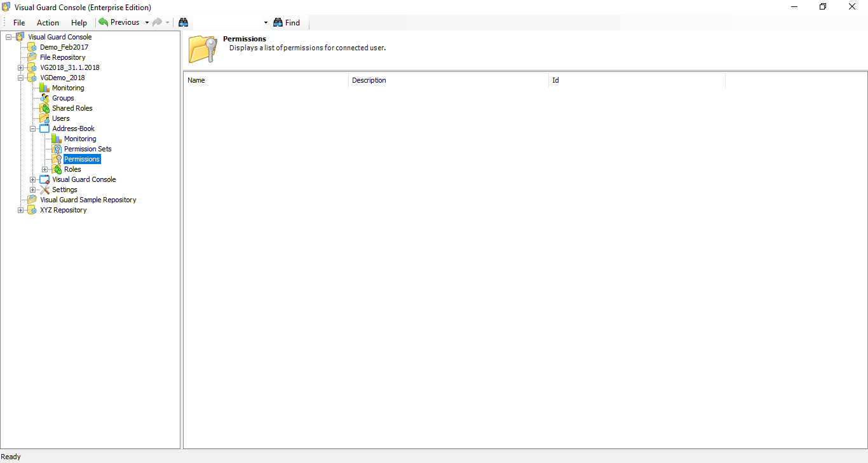Viewport: 868px width, 463px height.
Task: Open the File menu
Action: (19, 22)
